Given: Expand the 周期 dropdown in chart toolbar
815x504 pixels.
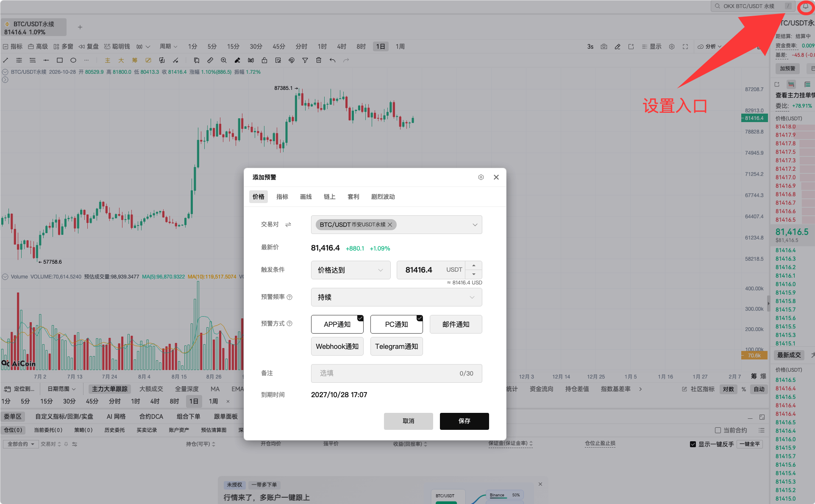Looking at the screenshot, I should coord(168,47).
